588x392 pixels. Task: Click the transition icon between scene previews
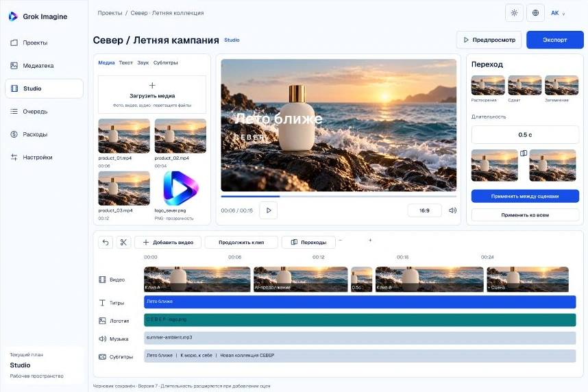[x=524, y=153]
